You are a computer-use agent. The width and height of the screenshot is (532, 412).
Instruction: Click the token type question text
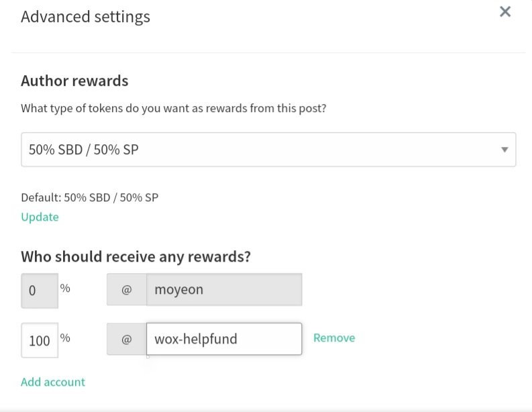[x=173, y=108]
